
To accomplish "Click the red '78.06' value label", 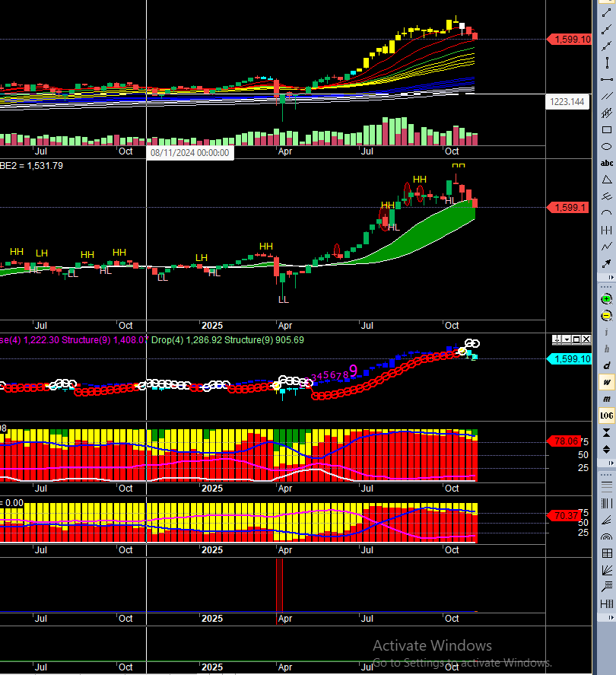I will (564, 441).
